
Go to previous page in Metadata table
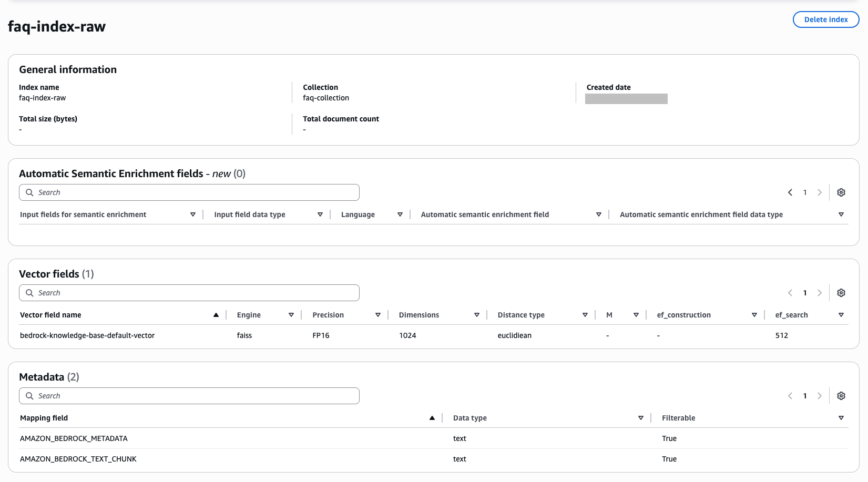pyautogui.click(x=790, y=396)
